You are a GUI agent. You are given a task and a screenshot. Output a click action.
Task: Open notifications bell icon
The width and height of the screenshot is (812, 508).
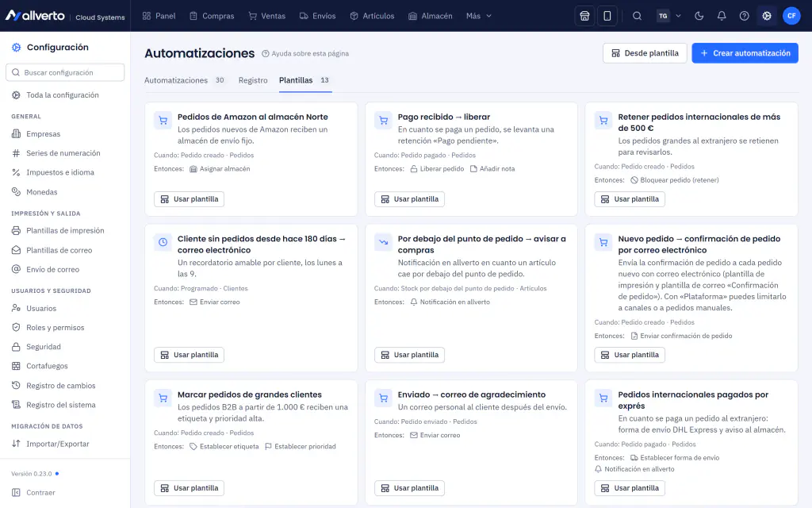pos(722,16)
